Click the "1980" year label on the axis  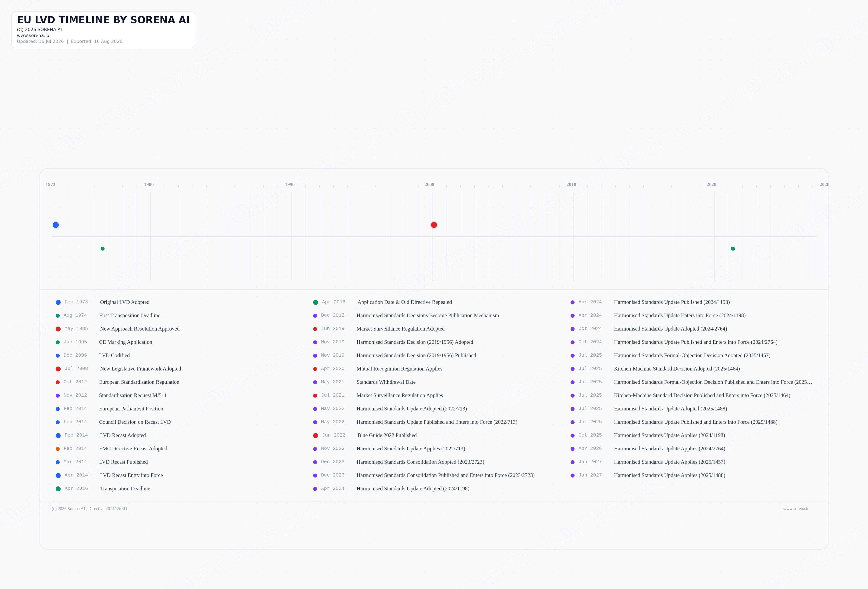[149, 185]
